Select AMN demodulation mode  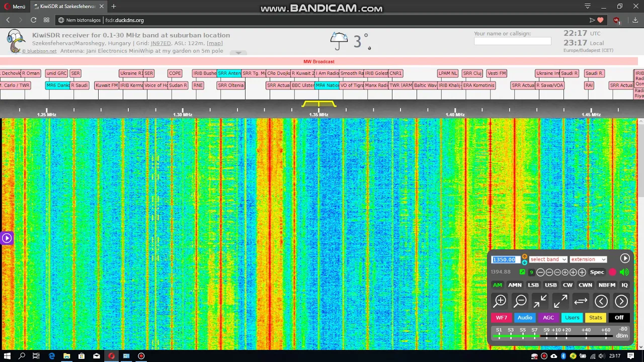pos(515,285)
